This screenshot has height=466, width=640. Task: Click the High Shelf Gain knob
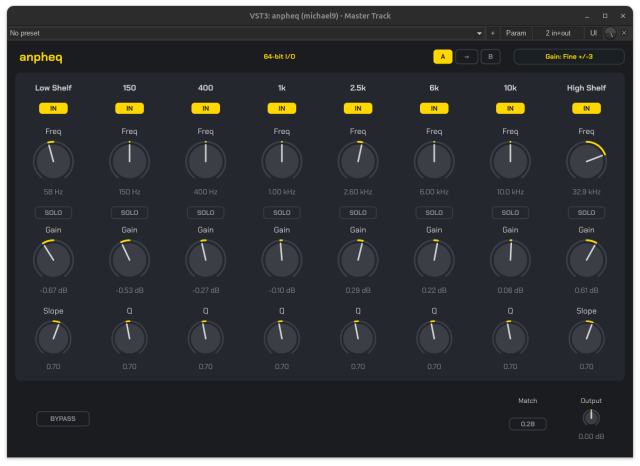587,260
